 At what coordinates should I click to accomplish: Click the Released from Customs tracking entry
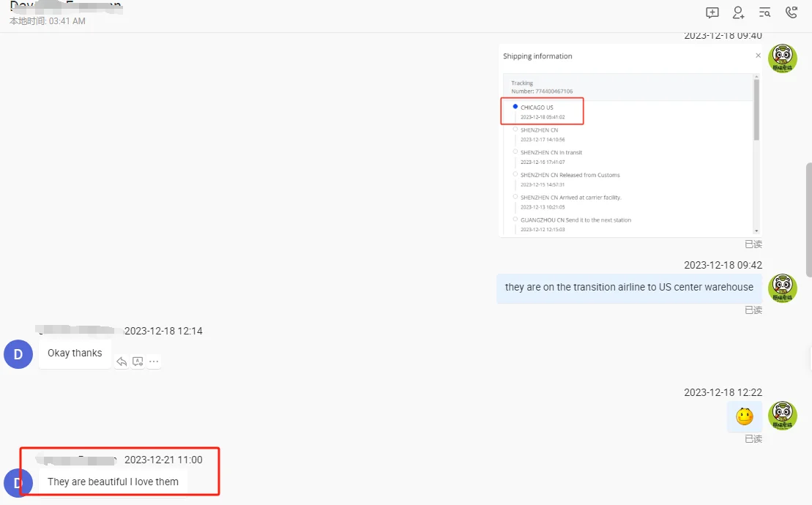pos(570,179)
